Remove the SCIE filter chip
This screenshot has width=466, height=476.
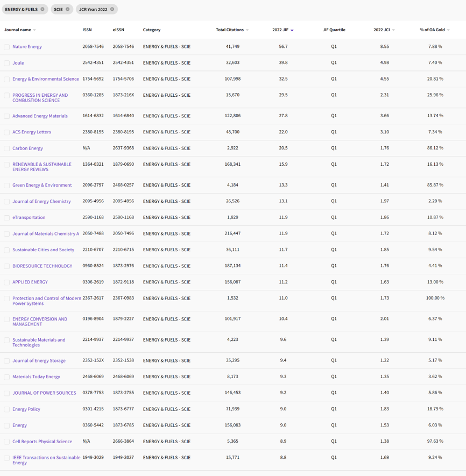click(x=68, y=9)
